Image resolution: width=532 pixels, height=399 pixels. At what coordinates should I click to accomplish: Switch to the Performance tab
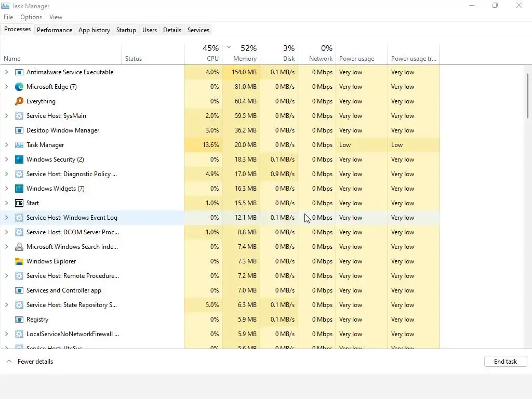tap(55, 30)
